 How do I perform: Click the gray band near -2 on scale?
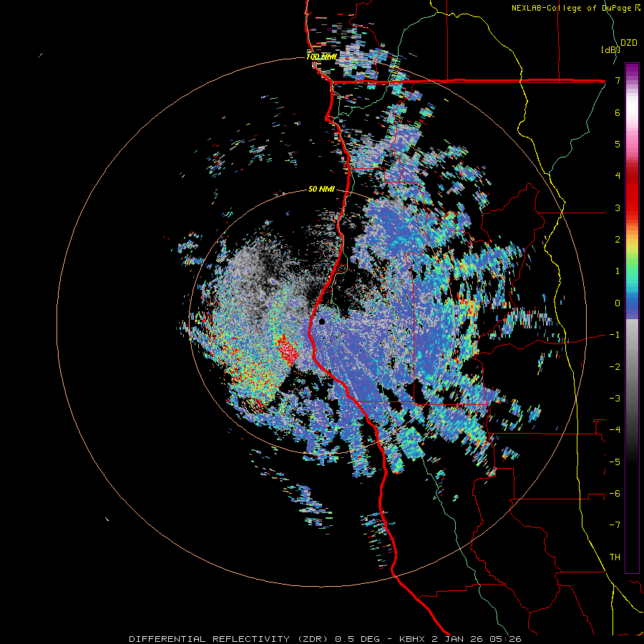click(x=632, y=367)
